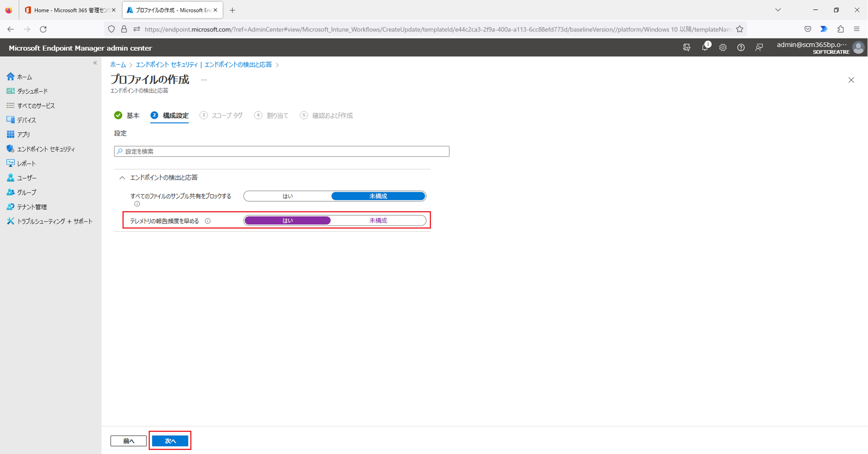Open ダッシュボード in the sidebar
The width and height of the screenshot is (868, 454).
(x=32, y=91)
